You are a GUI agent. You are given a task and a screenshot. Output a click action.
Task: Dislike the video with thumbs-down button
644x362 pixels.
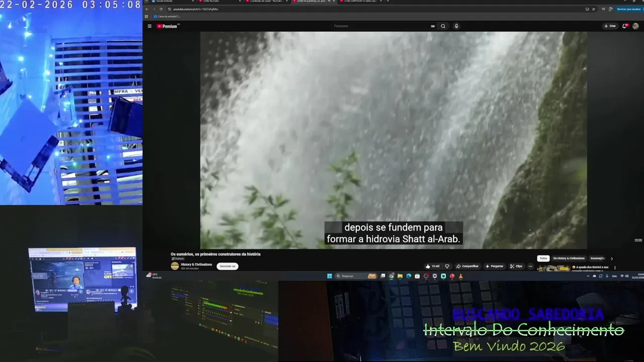[x=447, y=266]
